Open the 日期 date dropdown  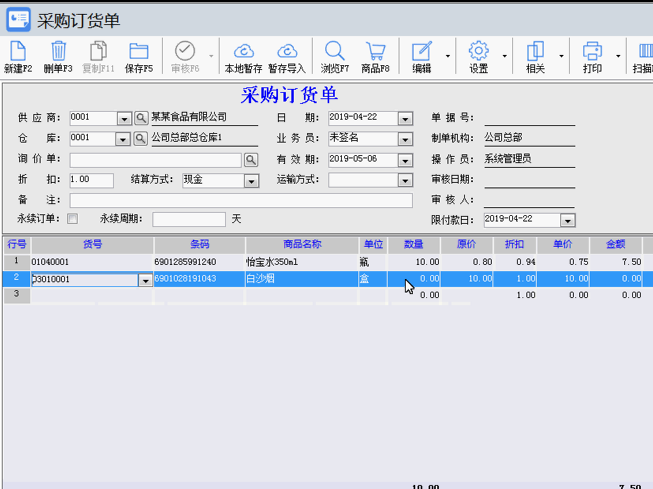pyautogui.click(x=405, y=119)
